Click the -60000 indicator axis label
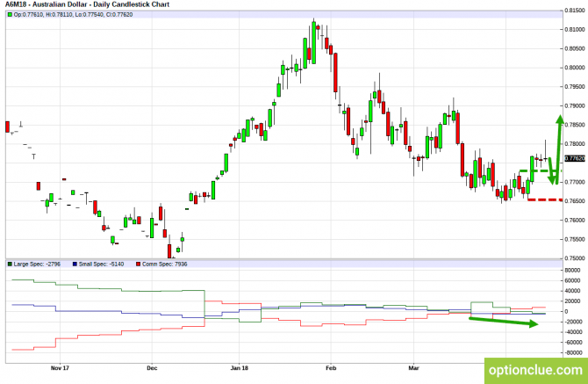The image size is (588, 384). [573, 343]
